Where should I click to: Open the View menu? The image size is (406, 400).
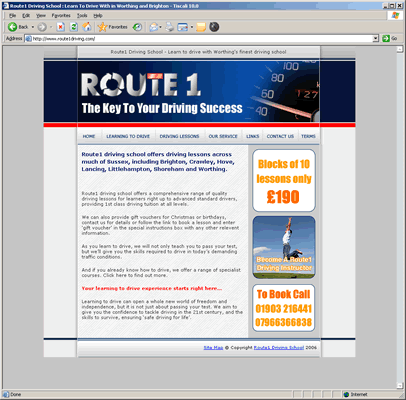point(41,15)
